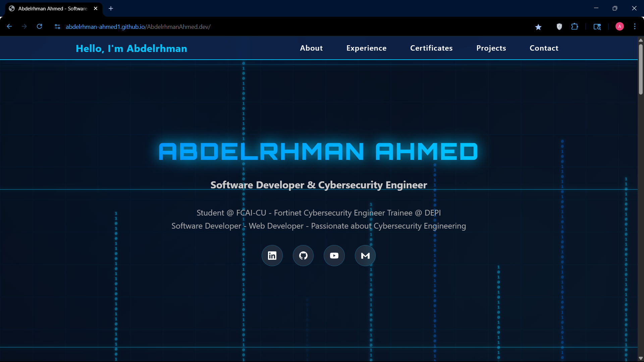This screenshot has width=644, height=362.
Task: Click the page's vertical scrollbar thumb
Action: (x=641, y=69)
